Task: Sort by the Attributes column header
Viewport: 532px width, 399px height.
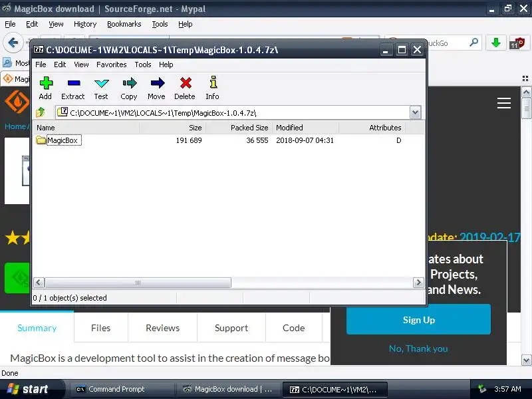Action: pyautogui.click(x=372, y=128)
